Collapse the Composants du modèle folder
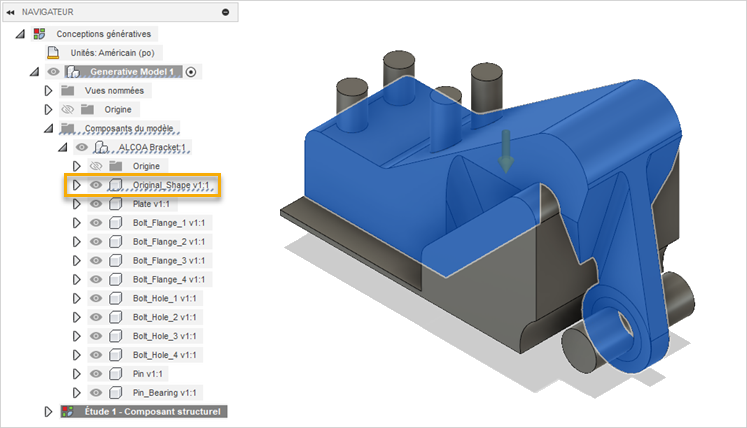The width and height of the screenshot is (747, 428). coord(49,129)
